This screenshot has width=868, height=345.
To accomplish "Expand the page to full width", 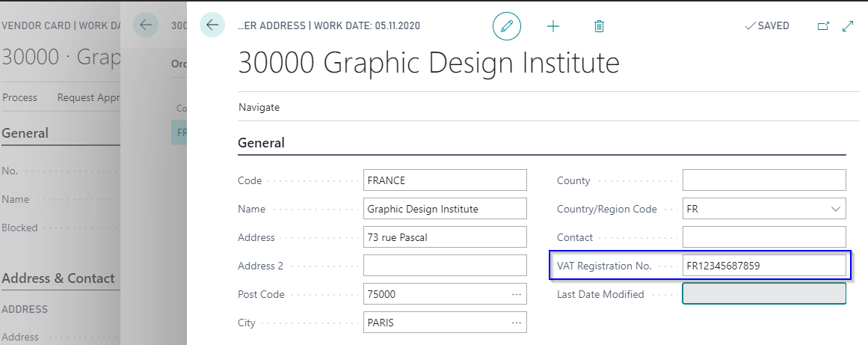I will tap(848, 26).
